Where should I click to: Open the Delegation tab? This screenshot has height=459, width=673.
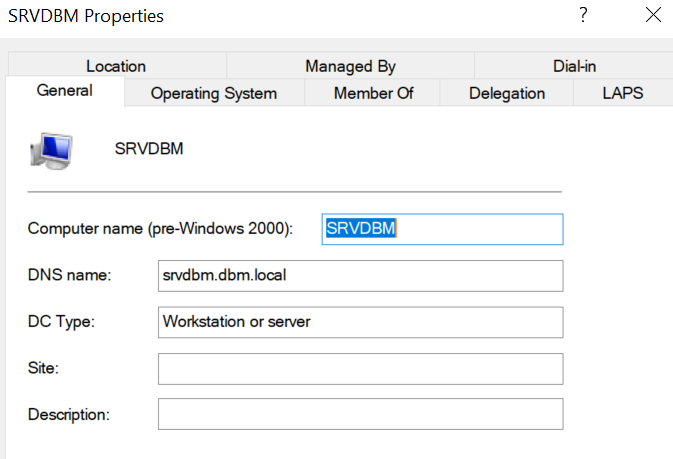coord(506,93)
